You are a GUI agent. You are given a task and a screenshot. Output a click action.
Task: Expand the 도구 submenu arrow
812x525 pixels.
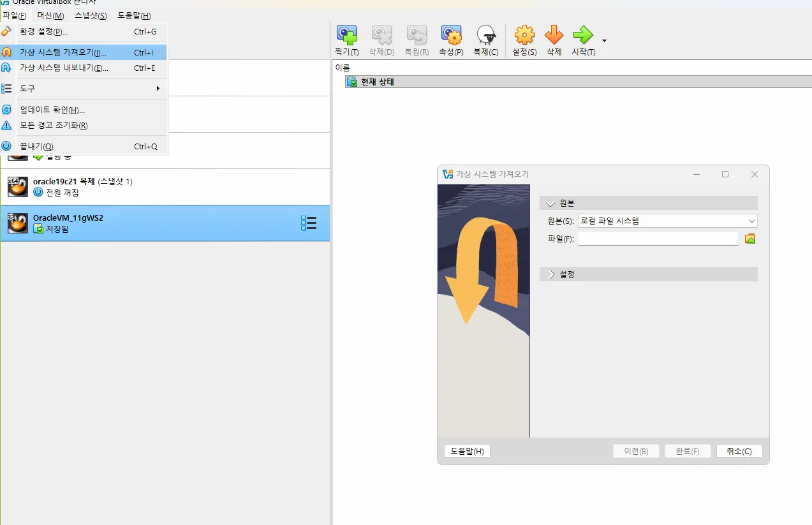(x=158, y=88)
